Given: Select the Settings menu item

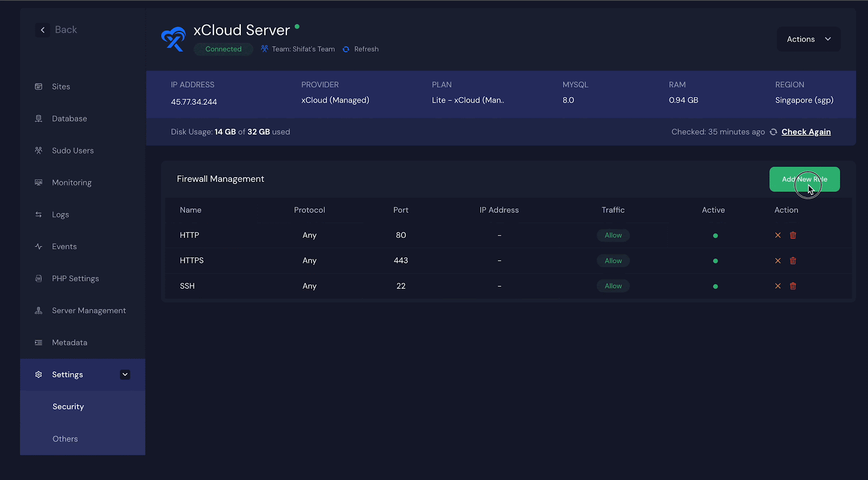Looking at the screenshot, I should (82, 375).
